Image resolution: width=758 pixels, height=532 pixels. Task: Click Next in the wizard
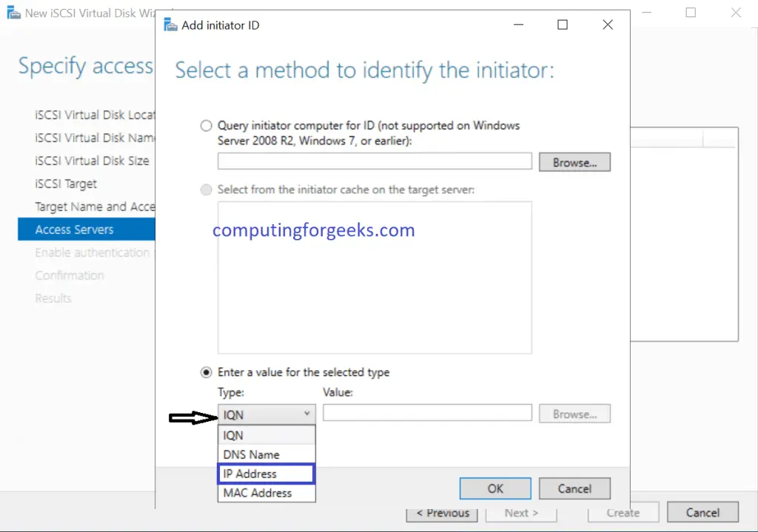tap(521, 514)
